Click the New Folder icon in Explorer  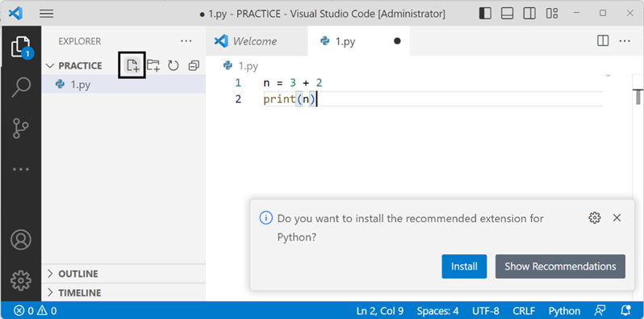pyautogui.click(x=153, y=65)
